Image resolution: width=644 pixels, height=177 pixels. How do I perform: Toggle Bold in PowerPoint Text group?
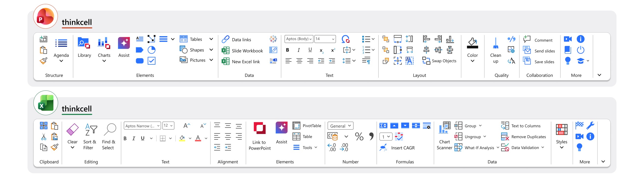point(287,50)
